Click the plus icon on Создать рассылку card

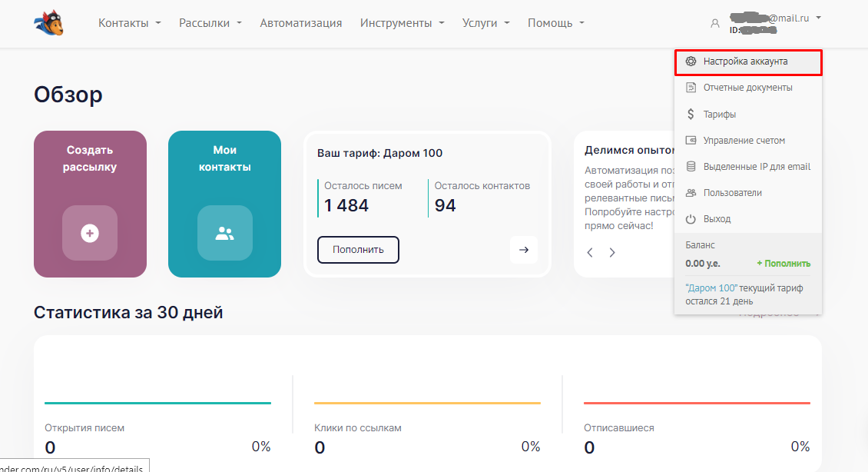[90, 233]
